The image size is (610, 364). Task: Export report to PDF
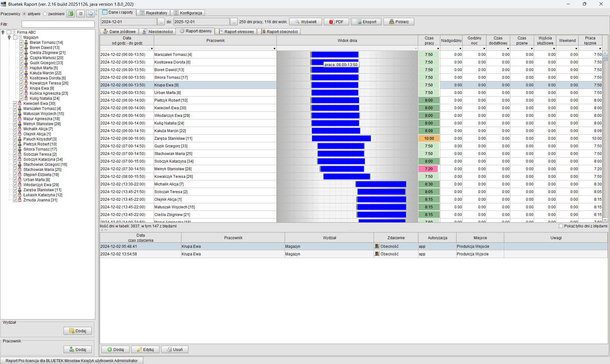(336, 22)
